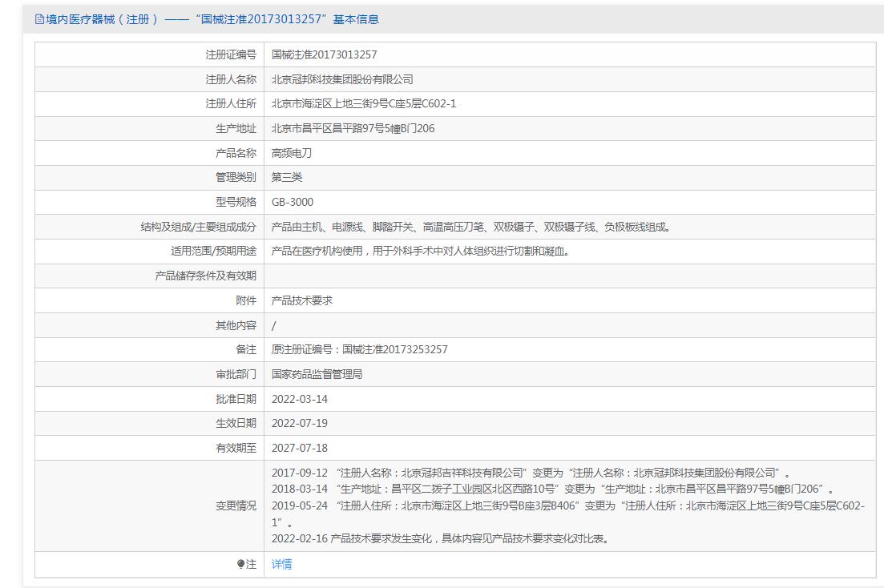Image resolution: width=884 pixels, height=588 pixels.
Task: Select approval date 2022-03-14
Action: [300, 399]
